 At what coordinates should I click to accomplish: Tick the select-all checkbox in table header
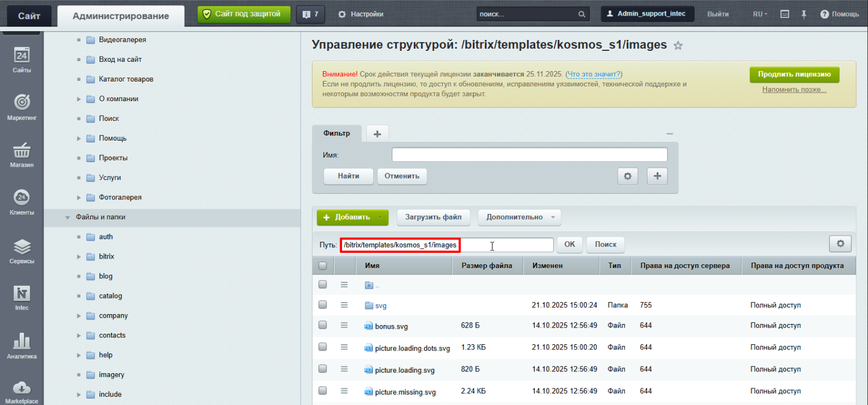(323, 266)
